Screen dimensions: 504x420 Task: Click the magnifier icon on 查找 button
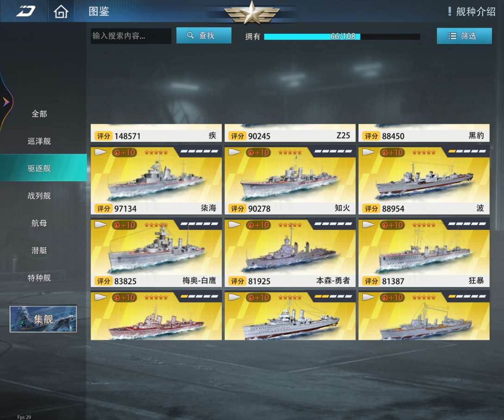[190, 35]
